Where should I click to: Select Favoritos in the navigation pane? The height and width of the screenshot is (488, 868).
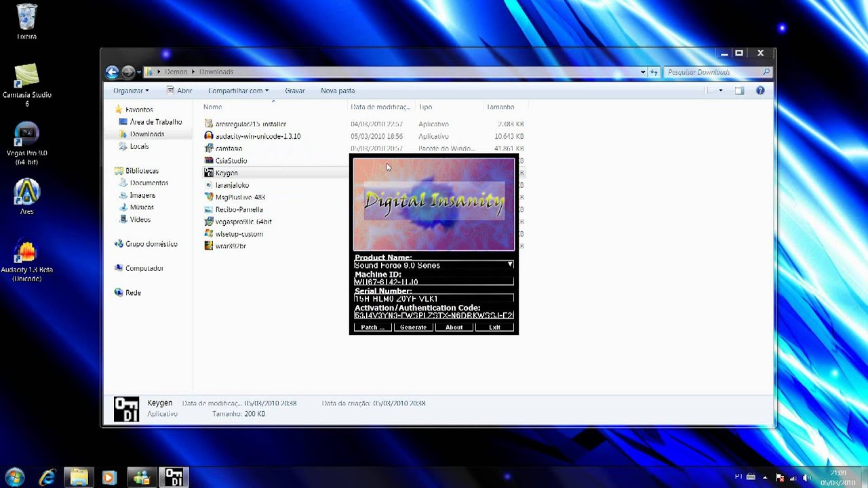tap(139, 109)
